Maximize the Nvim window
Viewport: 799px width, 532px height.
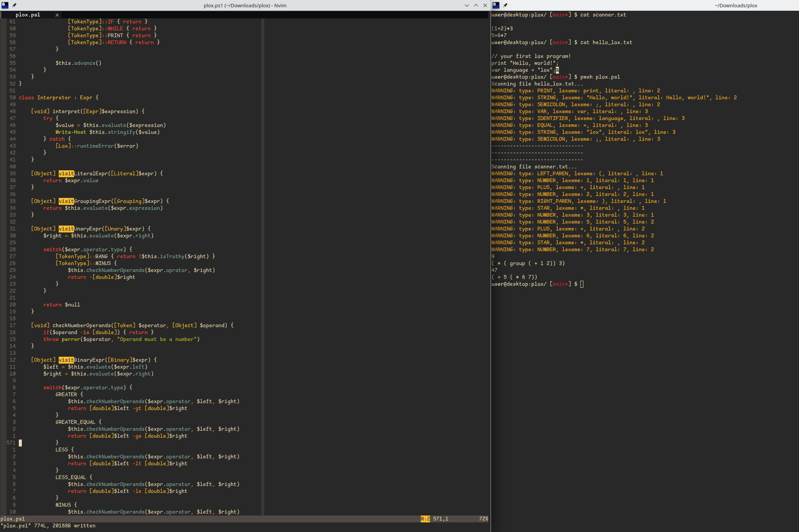click(476, 5)
